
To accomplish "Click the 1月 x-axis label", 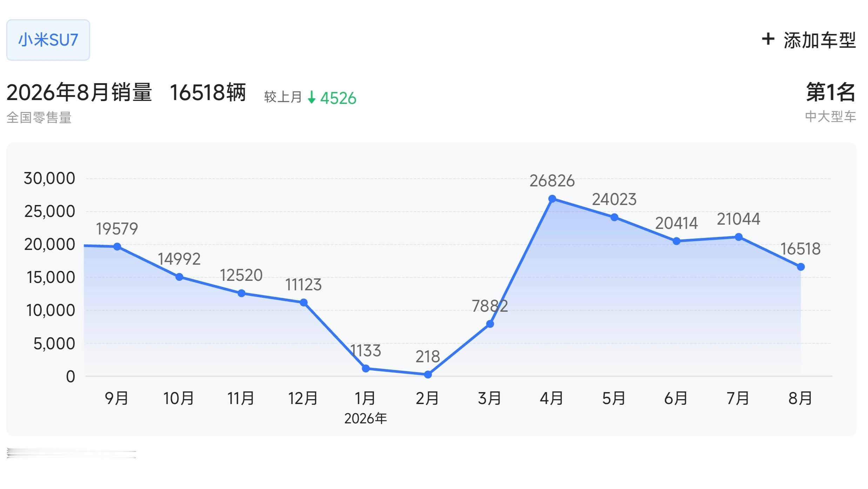I will [365, 398].
